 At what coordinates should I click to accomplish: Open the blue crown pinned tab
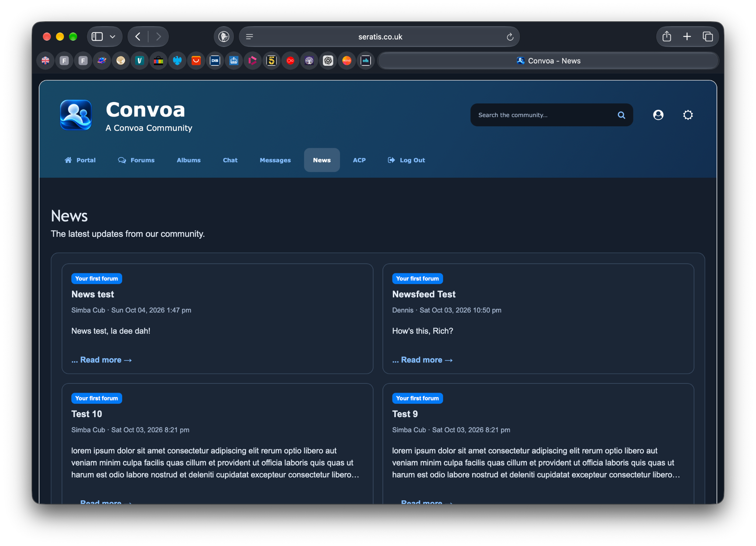234,61
